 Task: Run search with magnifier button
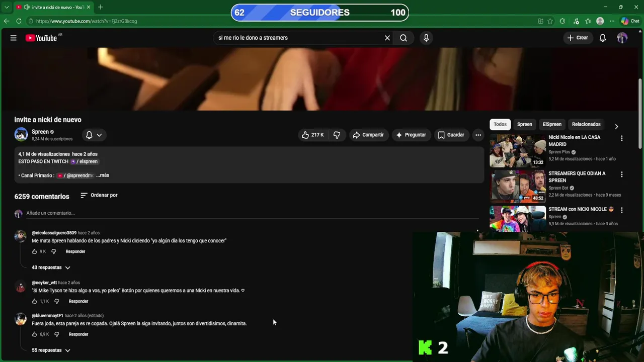click(x=404, y=38)
